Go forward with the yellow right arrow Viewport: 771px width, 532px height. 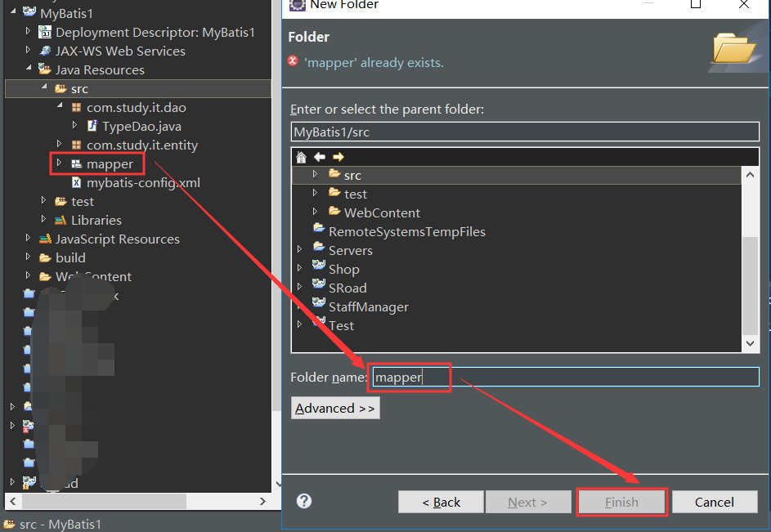point(338,157)
